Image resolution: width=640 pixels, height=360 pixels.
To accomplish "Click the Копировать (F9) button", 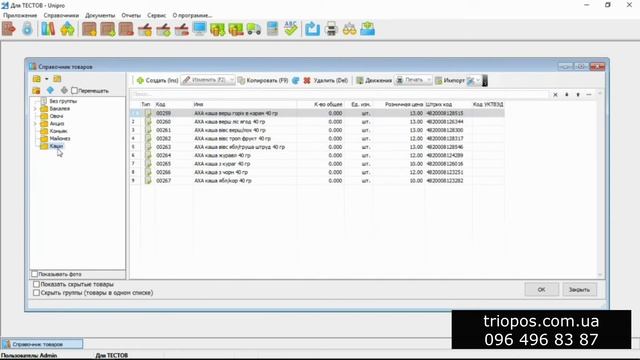I will pos(263,80).
